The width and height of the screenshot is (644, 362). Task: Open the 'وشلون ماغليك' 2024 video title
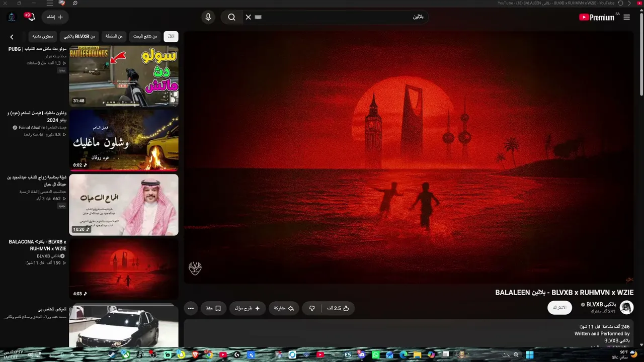(x=37, y=117)
